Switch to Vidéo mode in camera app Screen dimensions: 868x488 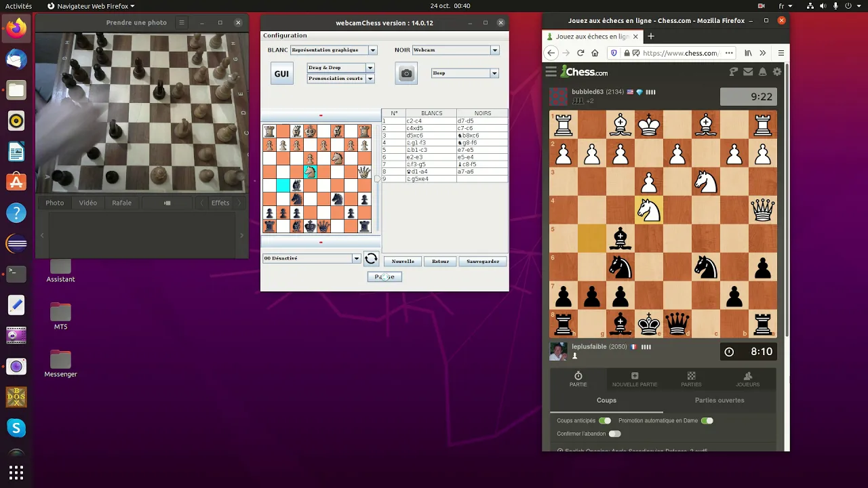tap(88, 203)
